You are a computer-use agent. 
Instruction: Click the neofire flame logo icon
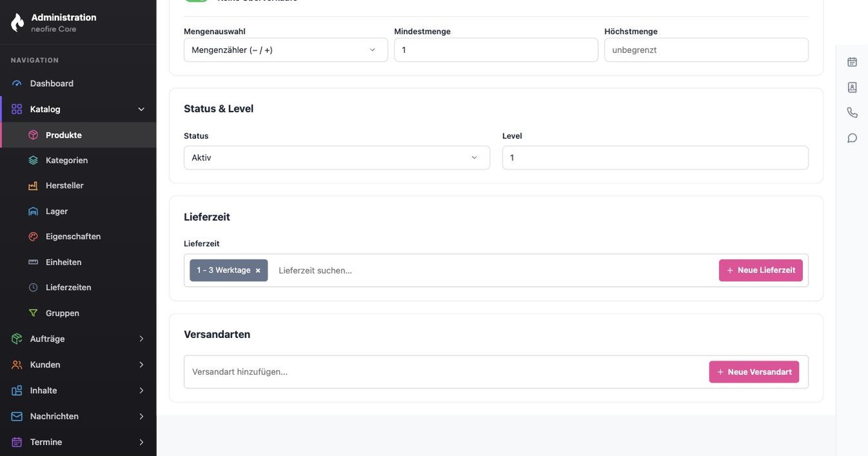pos(17,22)
